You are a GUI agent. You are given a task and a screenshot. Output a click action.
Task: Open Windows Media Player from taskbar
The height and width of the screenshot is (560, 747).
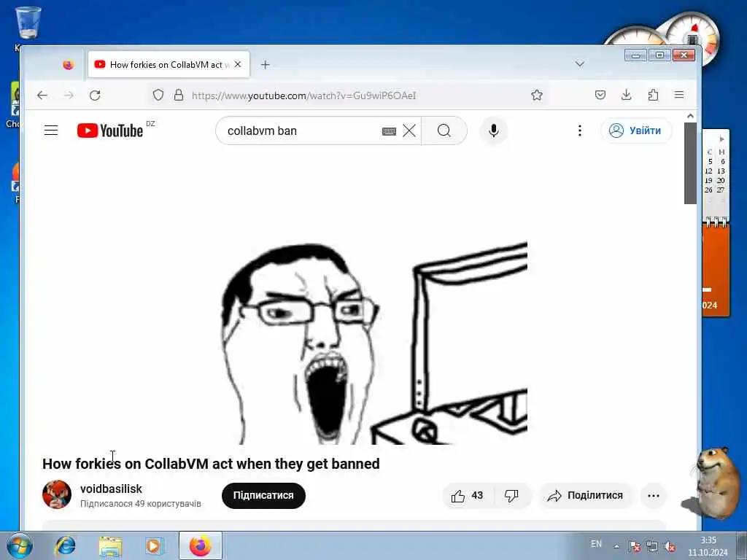pos(154,545)
